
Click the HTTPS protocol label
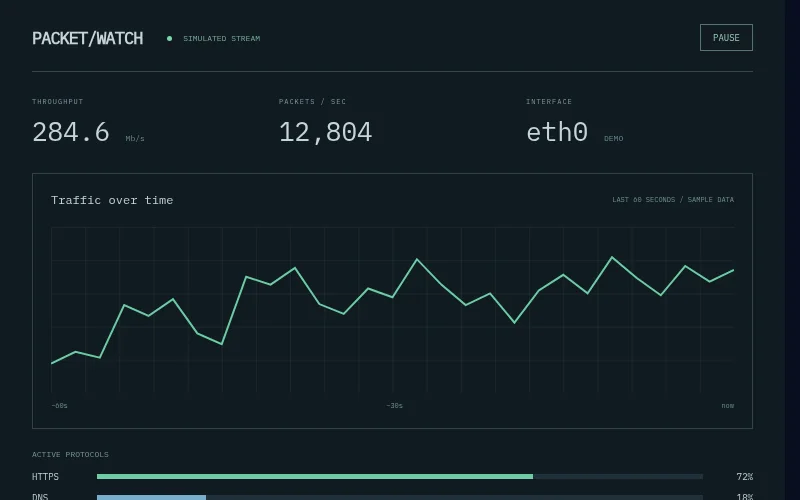tap(45, 477)
